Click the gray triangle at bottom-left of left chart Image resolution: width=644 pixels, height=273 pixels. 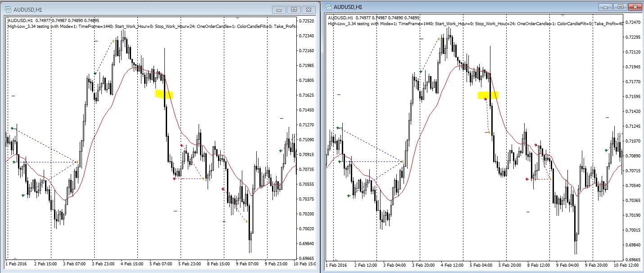[14, 260]
